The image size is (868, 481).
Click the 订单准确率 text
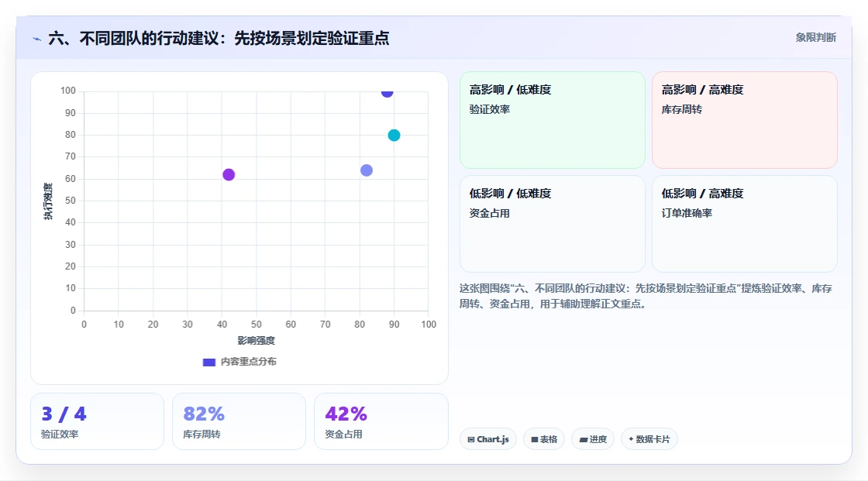click(x=687, y=213)
